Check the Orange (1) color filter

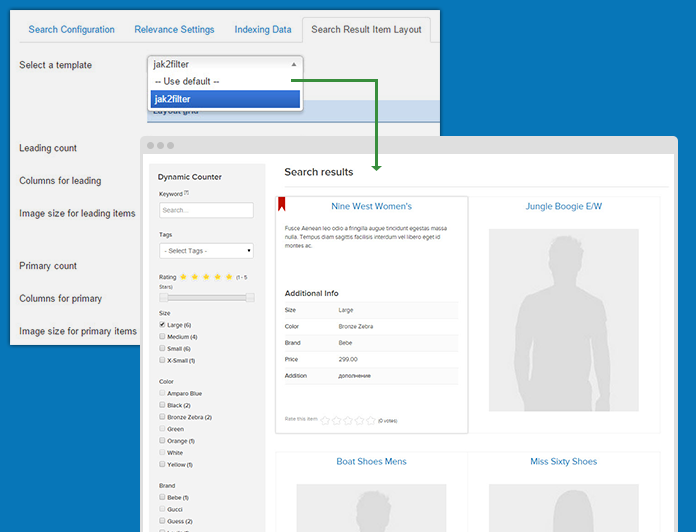pyautogui.click(x=162, y=440)
